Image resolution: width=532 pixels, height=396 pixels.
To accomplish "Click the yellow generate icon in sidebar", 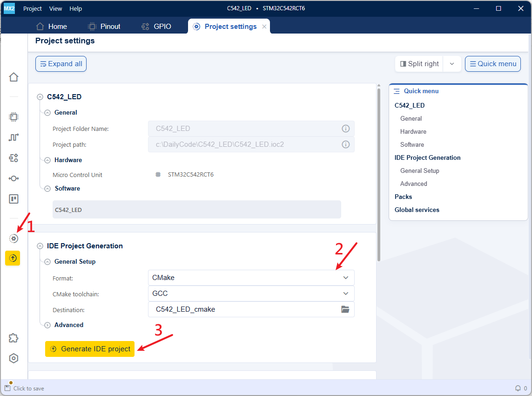I will tap(13, 258).
